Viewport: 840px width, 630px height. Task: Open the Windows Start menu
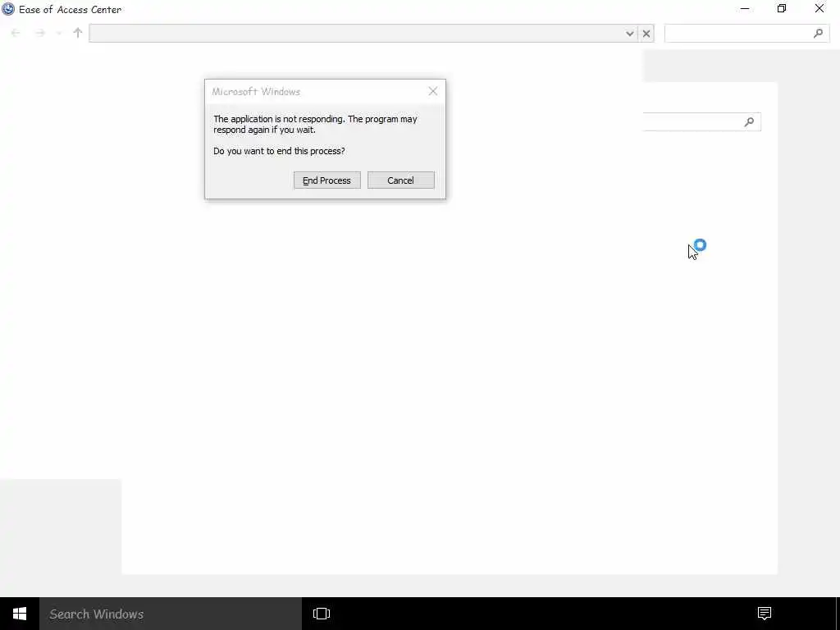pos(20,614)
